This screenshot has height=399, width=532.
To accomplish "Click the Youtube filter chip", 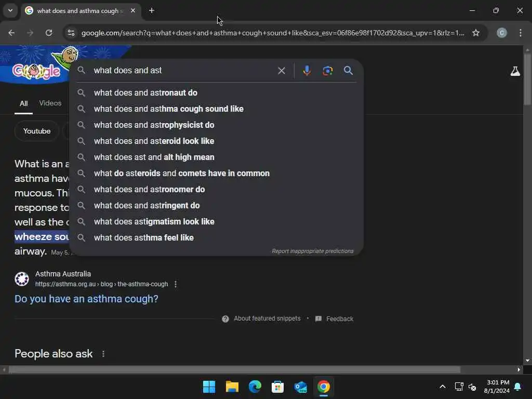I will (x=37, y=131).
